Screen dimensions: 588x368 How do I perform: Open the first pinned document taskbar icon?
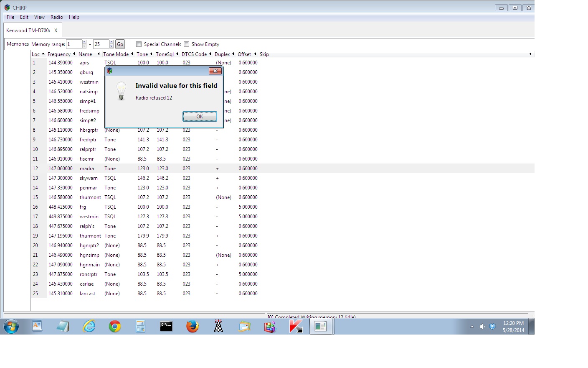[x=37, y=326]
